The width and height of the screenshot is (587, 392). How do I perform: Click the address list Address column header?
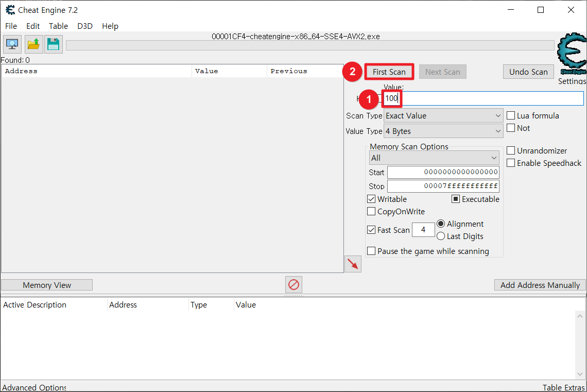tap(148, 305)
